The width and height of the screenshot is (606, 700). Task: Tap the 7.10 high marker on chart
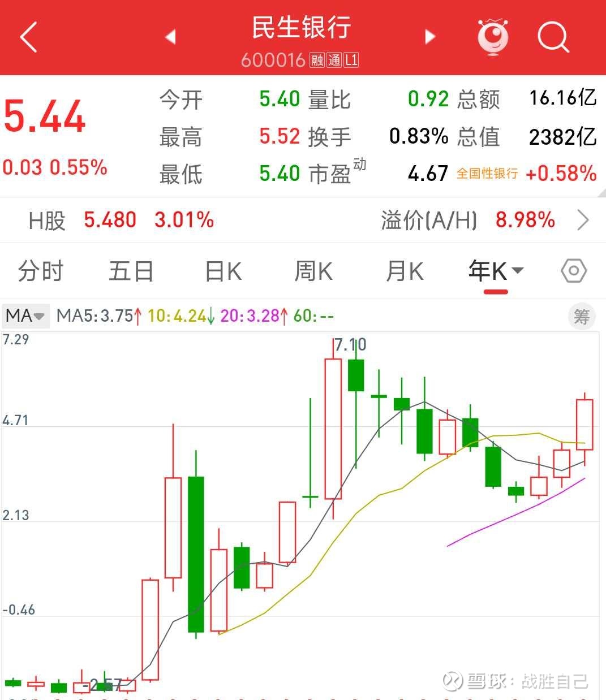[x=350, y=344]
